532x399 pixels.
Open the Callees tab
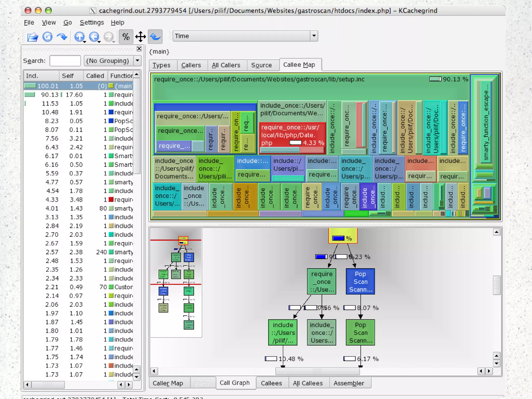point(271,383)
